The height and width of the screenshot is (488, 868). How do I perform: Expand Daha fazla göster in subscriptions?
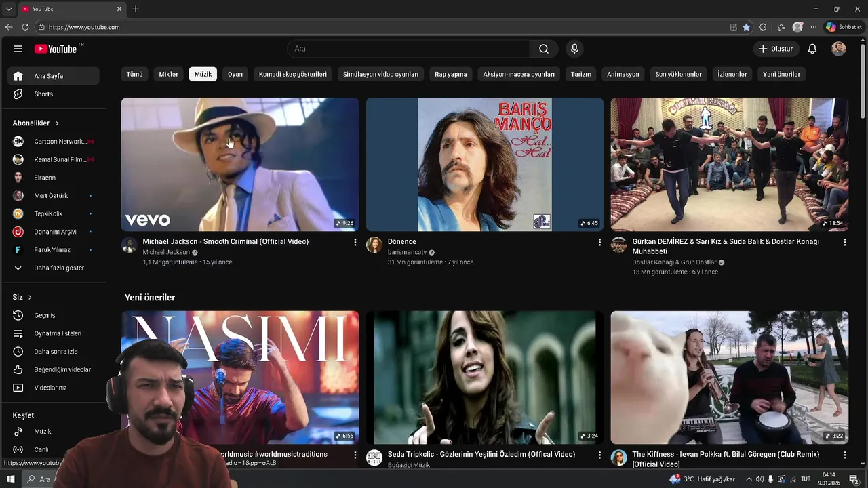[x=53, y=268]
